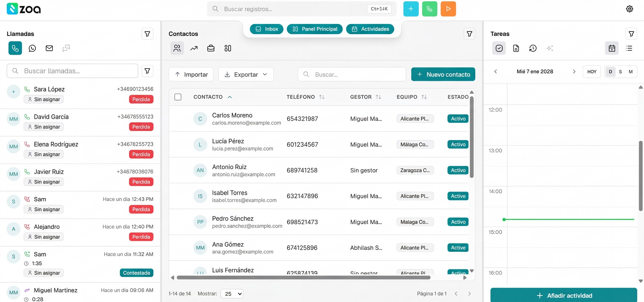Click the orange play button
644x302 pixels.
coord(448,9)
